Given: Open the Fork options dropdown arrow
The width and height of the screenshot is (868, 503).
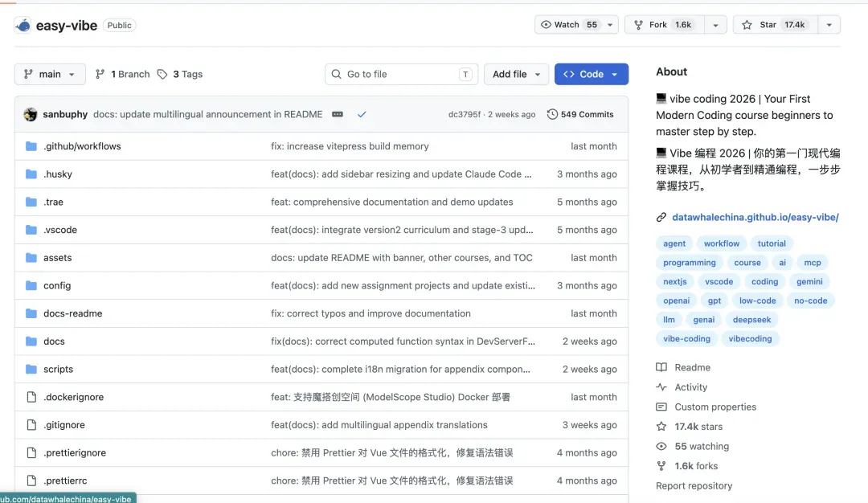Looking at the screenshot, I should pos(716,25).
